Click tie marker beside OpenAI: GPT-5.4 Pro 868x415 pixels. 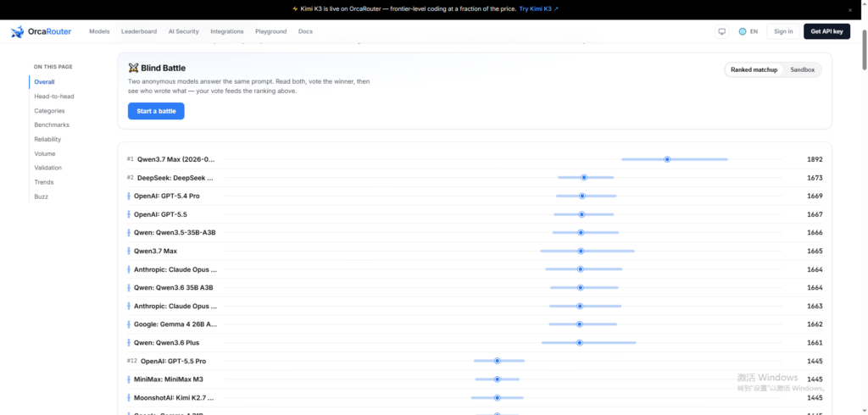point(129,196)
